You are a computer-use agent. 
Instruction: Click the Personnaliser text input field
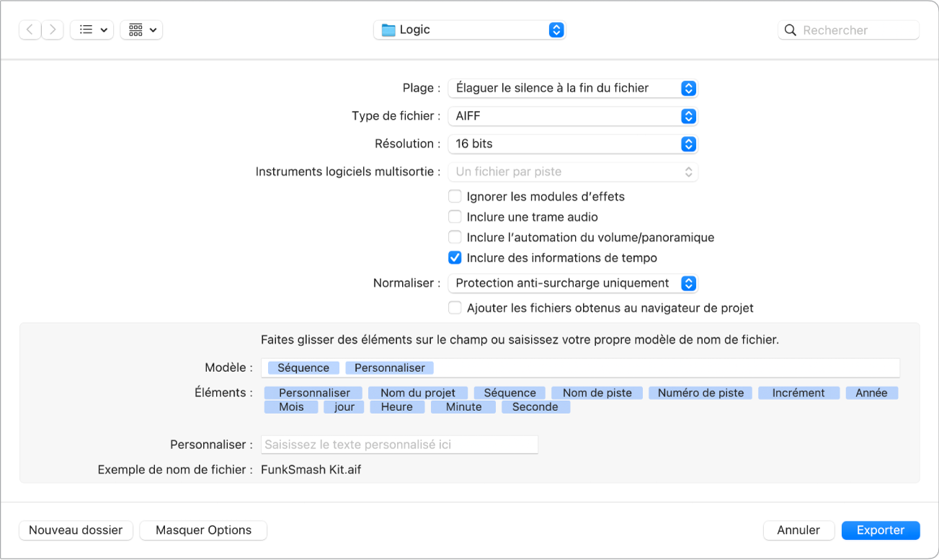click(400, 445)
